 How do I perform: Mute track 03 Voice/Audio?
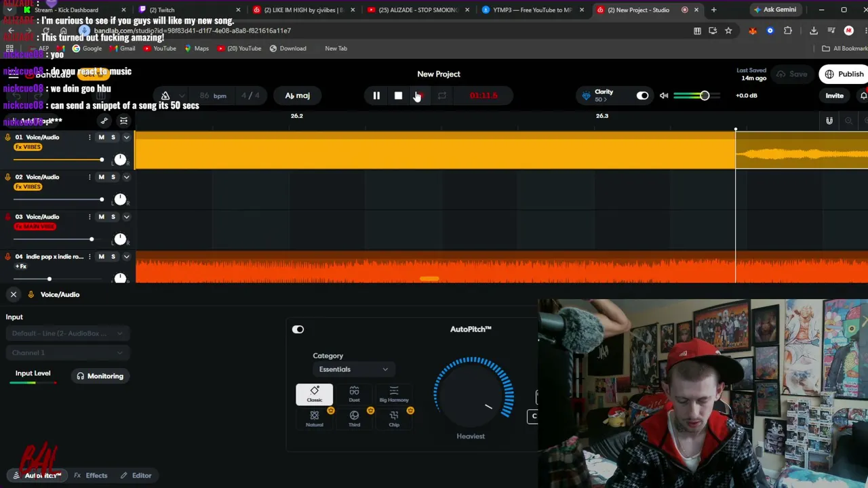101,217
